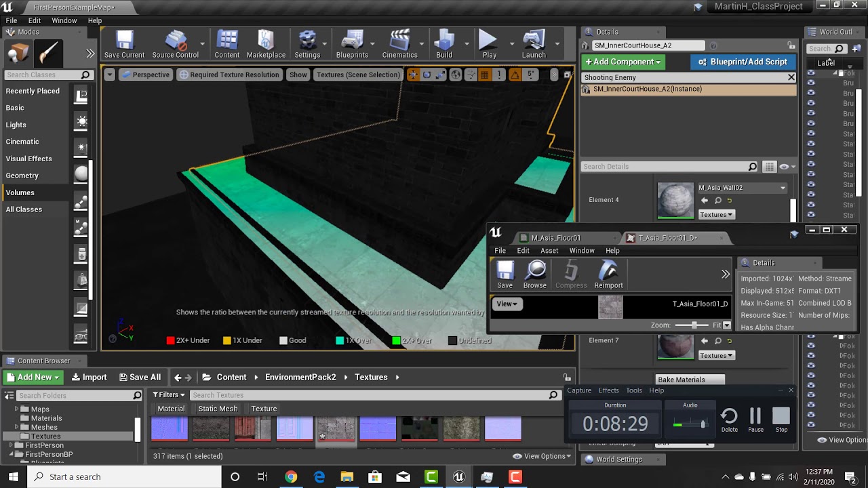
Task: Click the Launch toolbar icon
Action: pos(534,45)
